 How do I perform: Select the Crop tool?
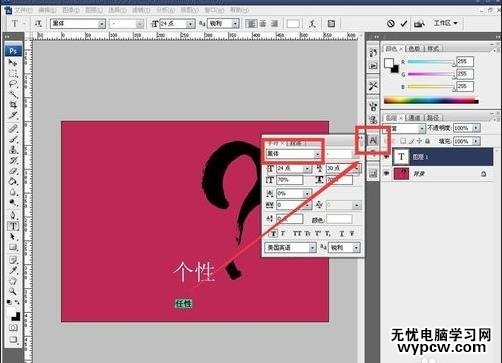click(13, 105)
